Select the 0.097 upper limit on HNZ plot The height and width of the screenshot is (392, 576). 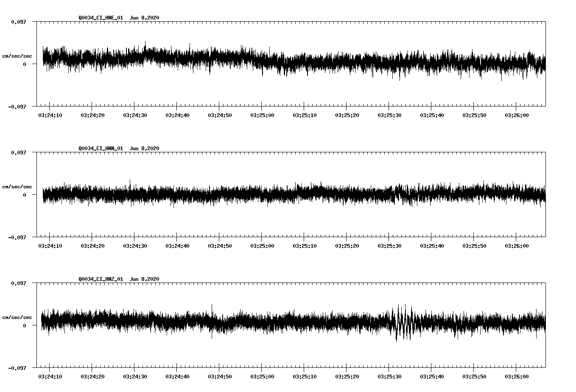pos(18,283)
